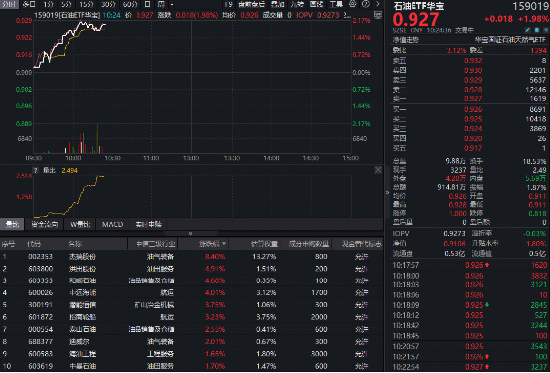Click the settings hexagon icon in the toolbar
The image size is (550, 373).
click(x=353, y=4)
